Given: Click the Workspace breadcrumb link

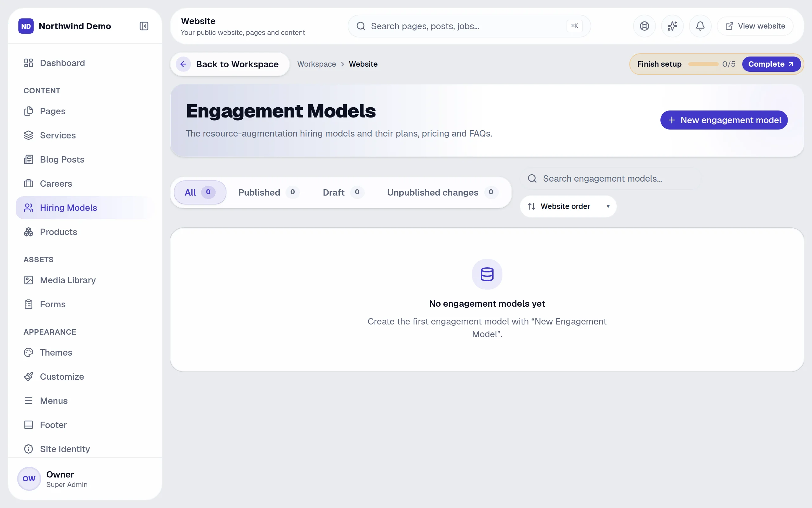Looking at the screenshot, I should (317, 64).
